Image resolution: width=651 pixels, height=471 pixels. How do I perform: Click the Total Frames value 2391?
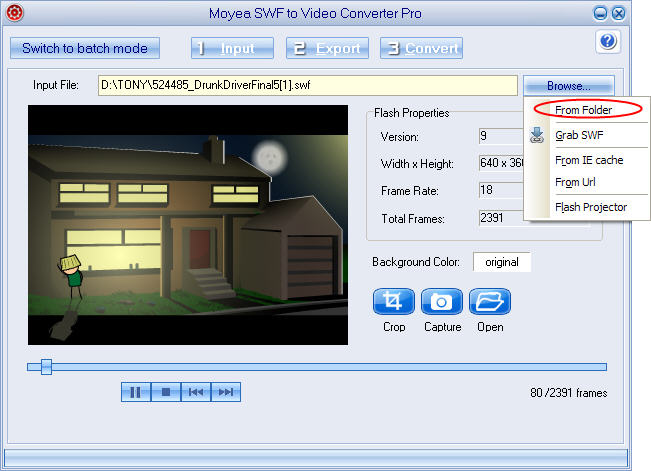click(x=501, y=218)
